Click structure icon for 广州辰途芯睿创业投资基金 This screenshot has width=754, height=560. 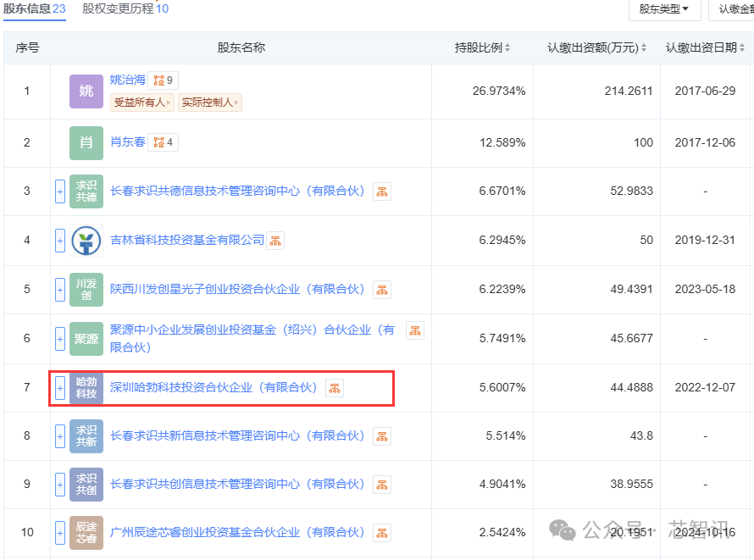pos(382,533)
